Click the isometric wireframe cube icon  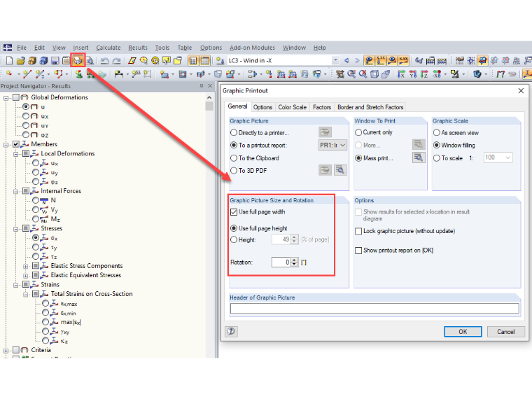coord(374,73)
